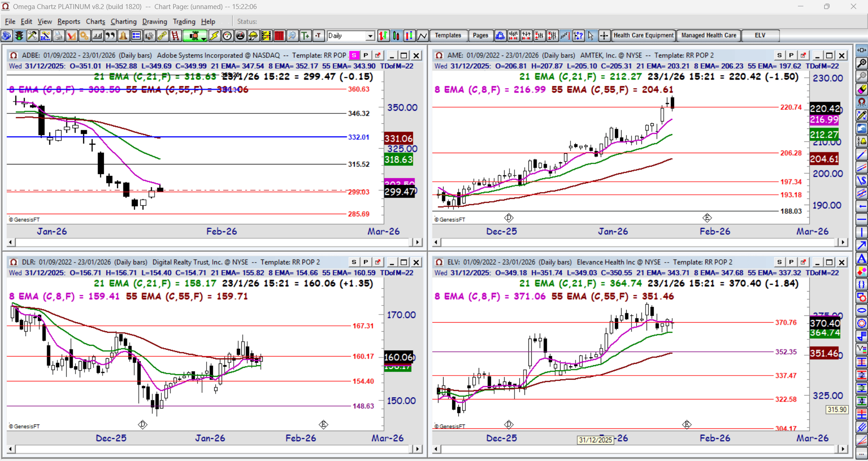This screenshot has width=868, height=461.
Task: Open the Drawing menu
Action: pyautogui.click(x=155, y=21)
